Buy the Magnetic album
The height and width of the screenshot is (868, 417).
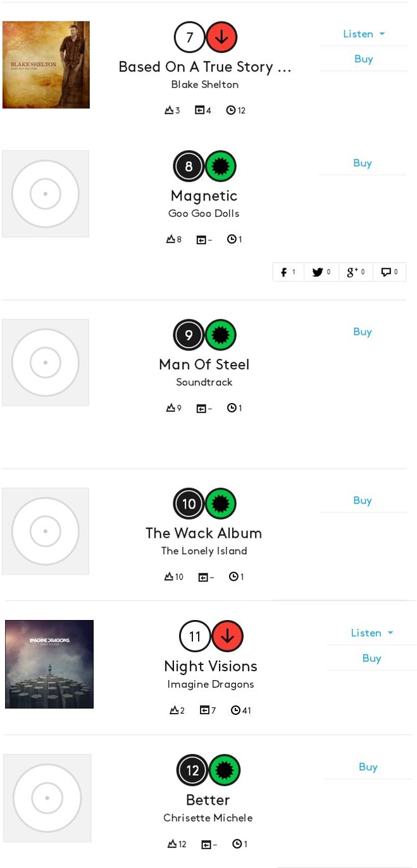coord(363,163)
